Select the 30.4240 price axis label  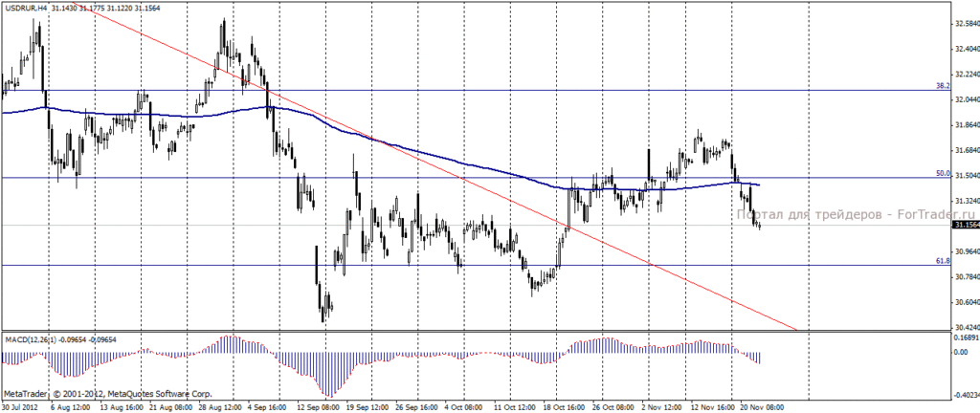point(967,327)
